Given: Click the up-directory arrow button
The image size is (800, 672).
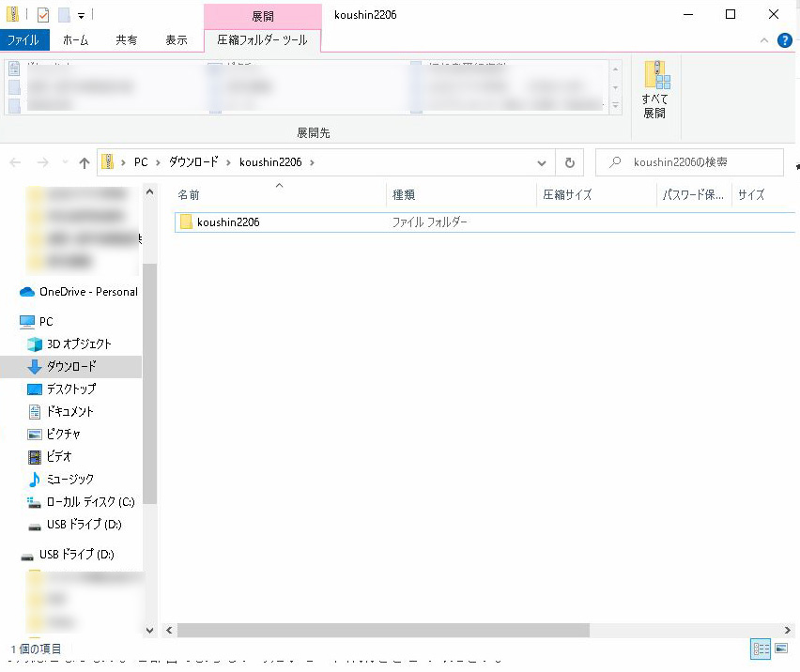Looking at the screenshot, I should tap(85, 162).
